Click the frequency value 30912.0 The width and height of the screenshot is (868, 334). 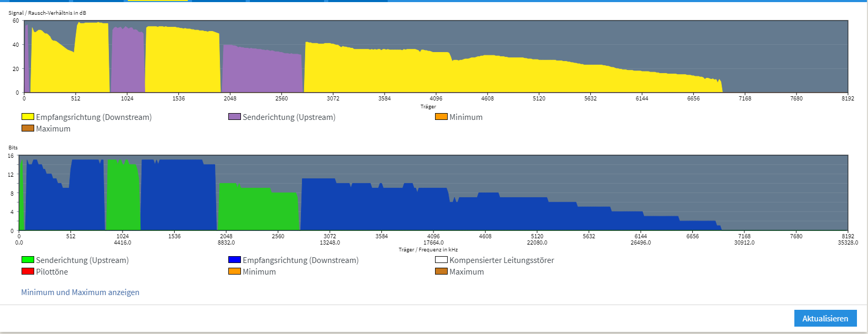[x=744, y=243]
